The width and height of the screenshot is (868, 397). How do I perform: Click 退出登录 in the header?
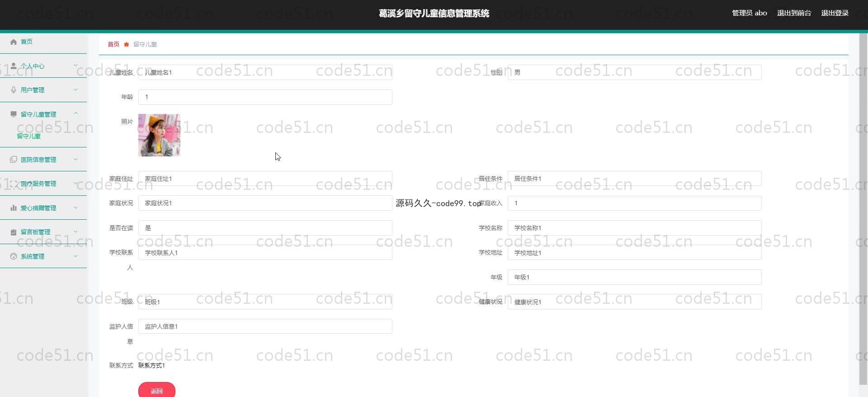tap(835, 13)
